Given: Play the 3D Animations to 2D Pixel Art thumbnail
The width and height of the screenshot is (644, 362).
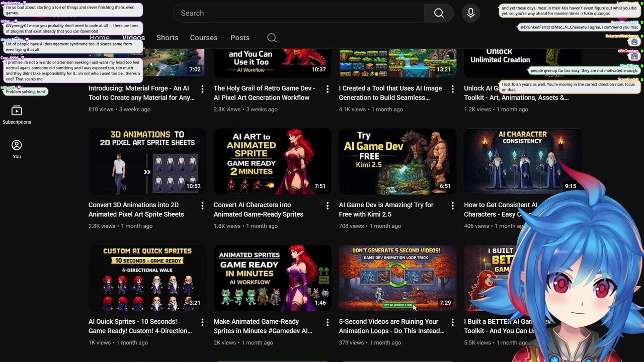Looking at the screenshot, I should 147,161.
